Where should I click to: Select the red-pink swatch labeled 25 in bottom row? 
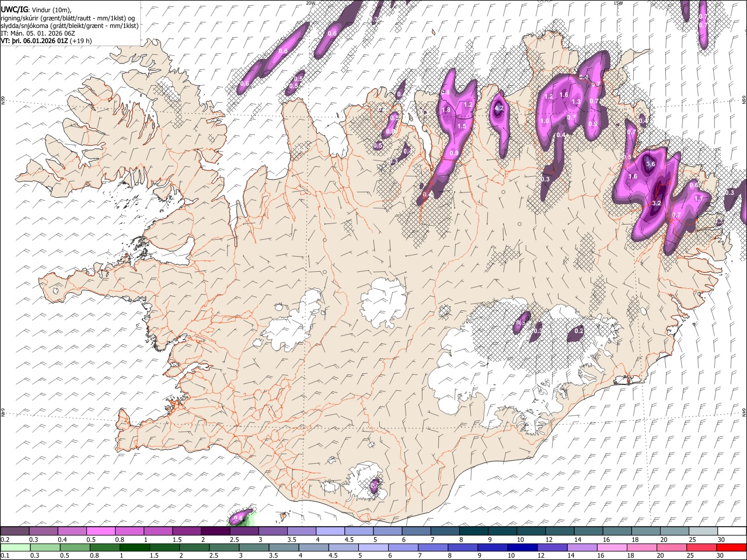[701, 547]
